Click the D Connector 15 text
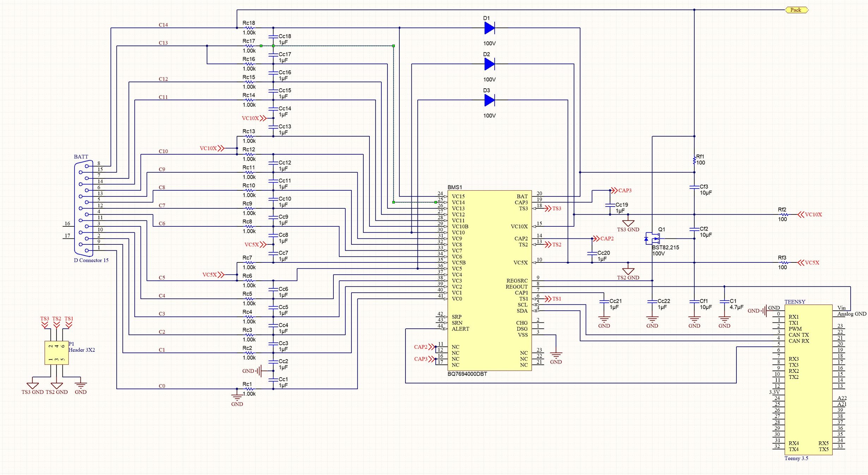The width and height of the screenshot is (868, 475). [91, 260]
